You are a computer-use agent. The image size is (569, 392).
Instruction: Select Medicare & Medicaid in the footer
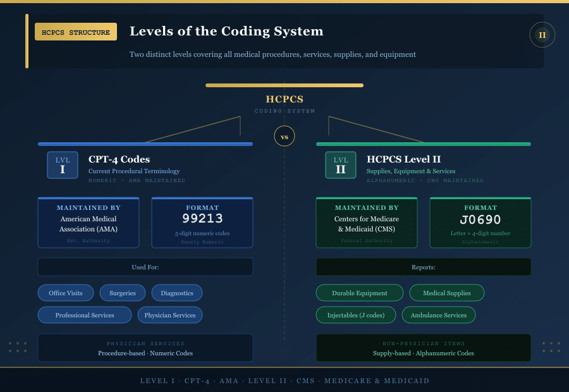tap(376, 381)
